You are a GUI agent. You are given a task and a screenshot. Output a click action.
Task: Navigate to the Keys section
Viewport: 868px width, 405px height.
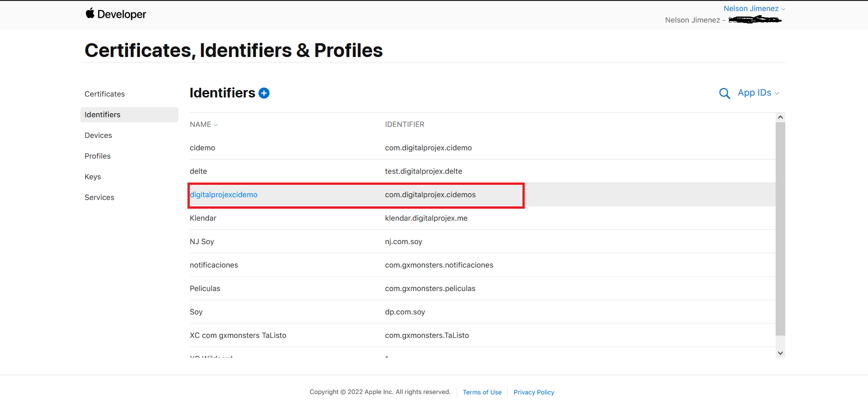pyautogui.click(x=93, y=177)
